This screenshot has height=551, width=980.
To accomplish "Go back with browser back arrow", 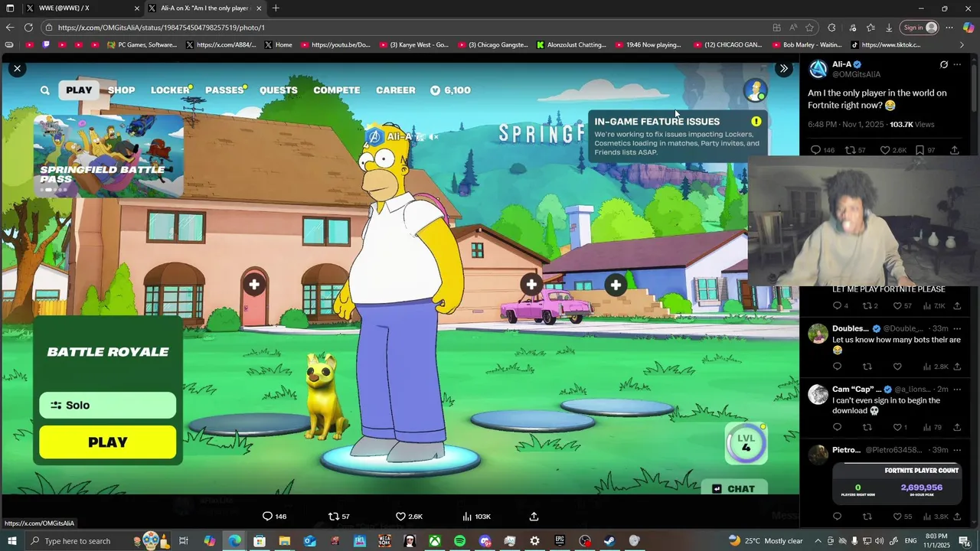I will click(x=10, y=28).
